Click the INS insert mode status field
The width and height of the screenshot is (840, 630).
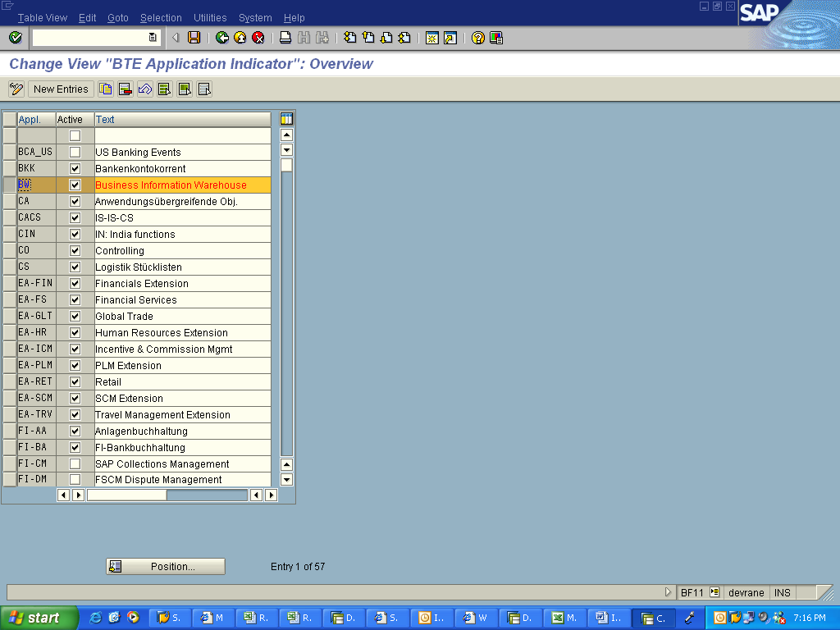782,592
